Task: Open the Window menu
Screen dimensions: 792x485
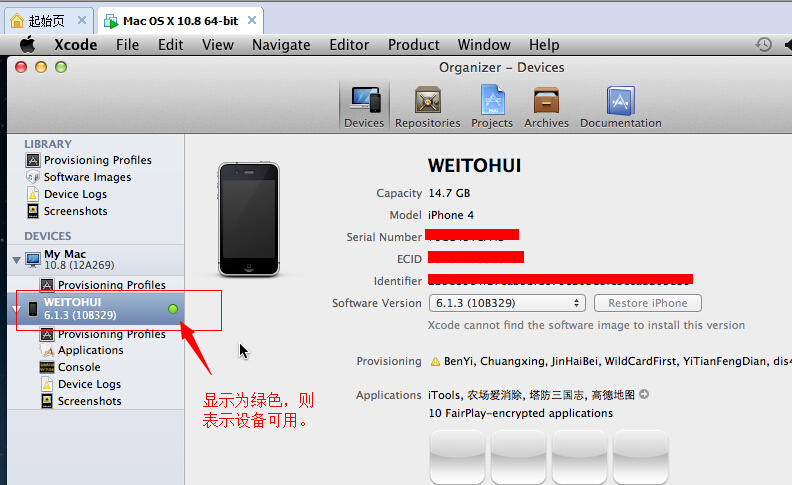Action: (x=484, y=45)
